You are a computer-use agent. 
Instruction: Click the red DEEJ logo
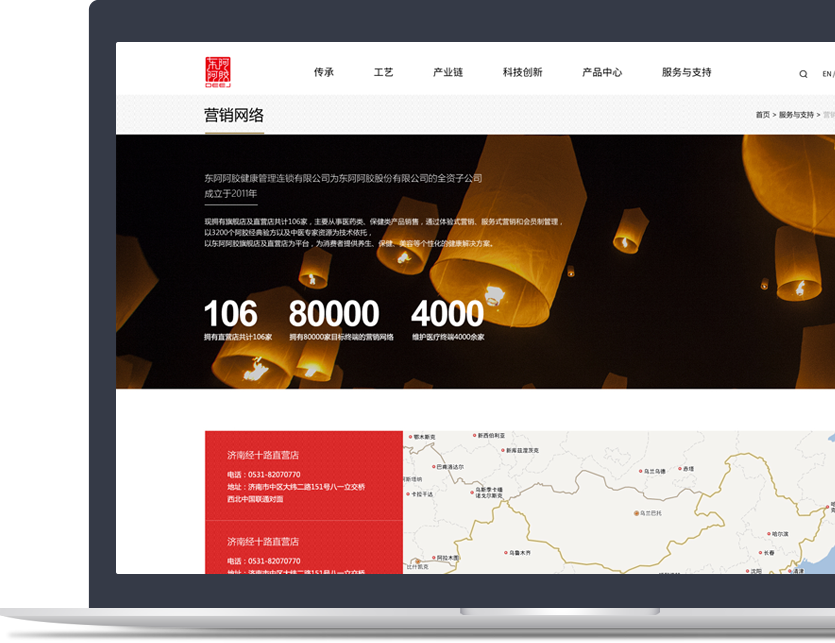(218, 72)
